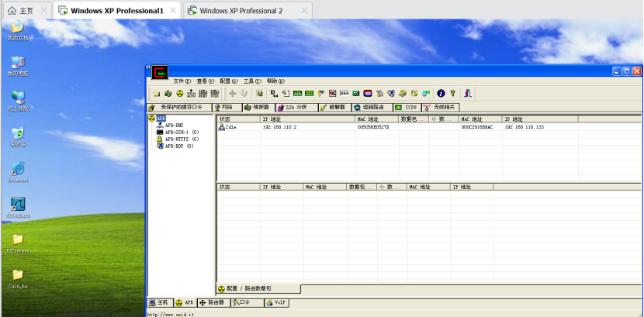
Task: Select the FTPserver folder on the desktop
Action: coord(18,243)
